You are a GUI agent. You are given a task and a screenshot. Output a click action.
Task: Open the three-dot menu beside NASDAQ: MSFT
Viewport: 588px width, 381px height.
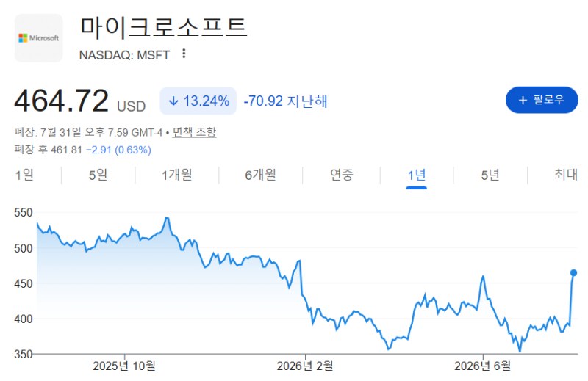pyautogui.click(x=184, y=54)
